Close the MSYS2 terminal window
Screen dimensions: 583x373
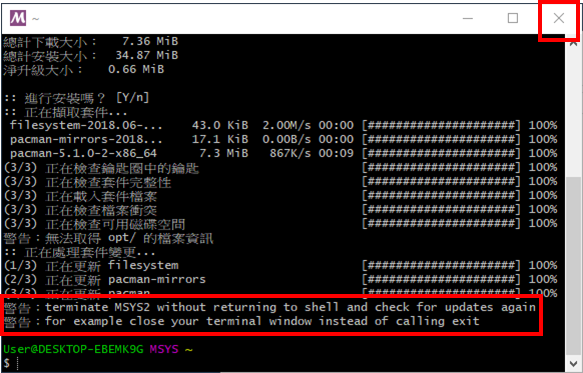coord(558,18)
